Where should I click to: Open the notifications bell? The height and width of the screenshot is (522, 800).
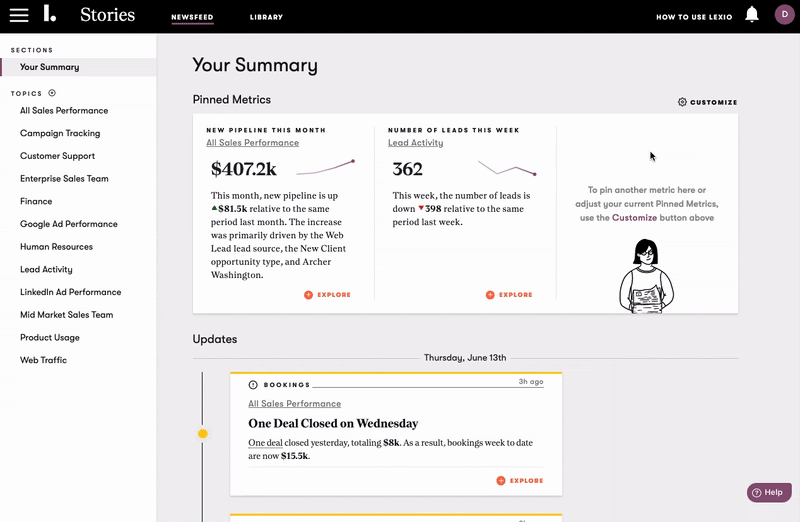point(752,14)
